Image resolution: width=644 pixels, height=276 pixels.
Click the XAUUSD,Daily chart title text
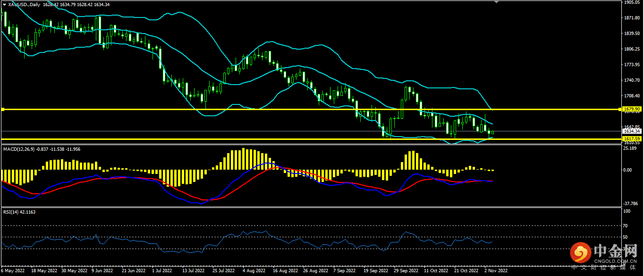24,4
